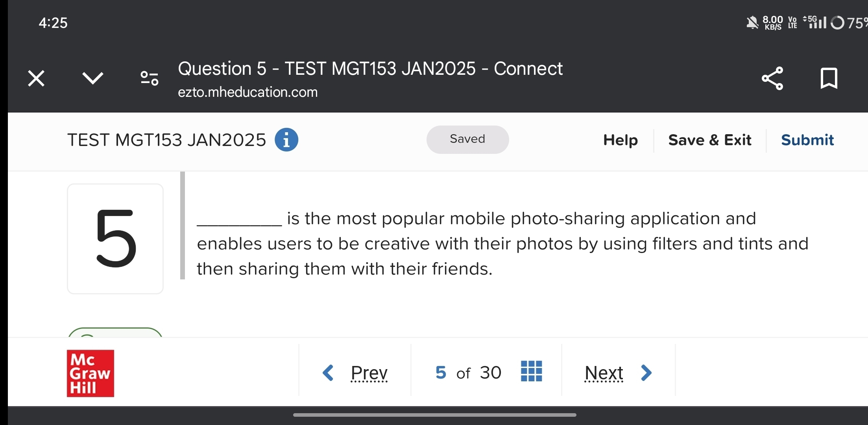Screen dimensions: 868x425
Task: Bookmark this Connect page
Action: click(829, 78)
